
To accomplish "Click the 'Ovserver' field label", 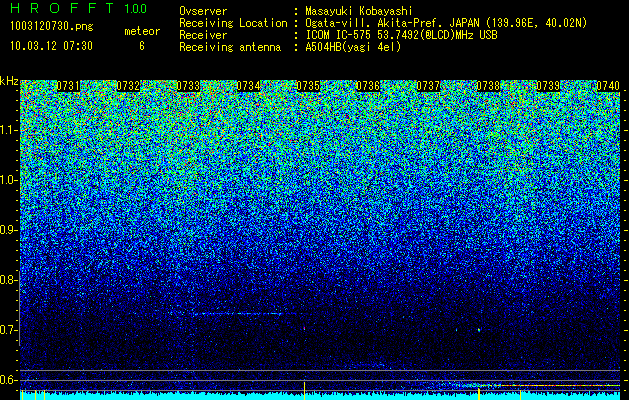I will [x=203, y=11].
